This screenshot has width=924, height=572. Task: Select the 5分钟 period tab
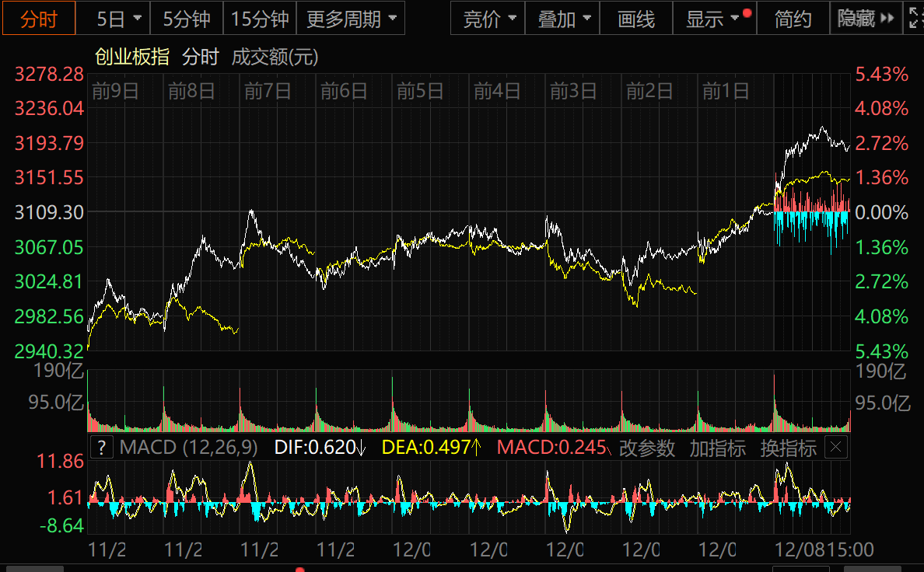(x=187, y=19)
